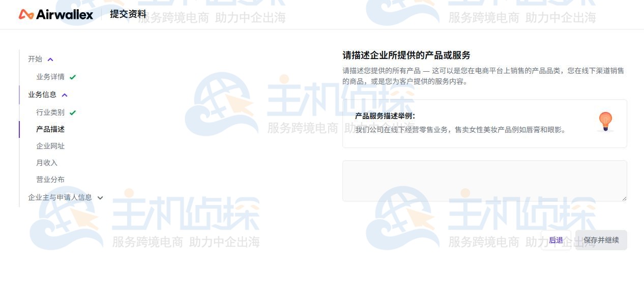Image resolution: width=644 pixels, height=291 pixels.
Task: Click the 请描述企业所提供的产品或服务 heading
Action: [406, 55]
